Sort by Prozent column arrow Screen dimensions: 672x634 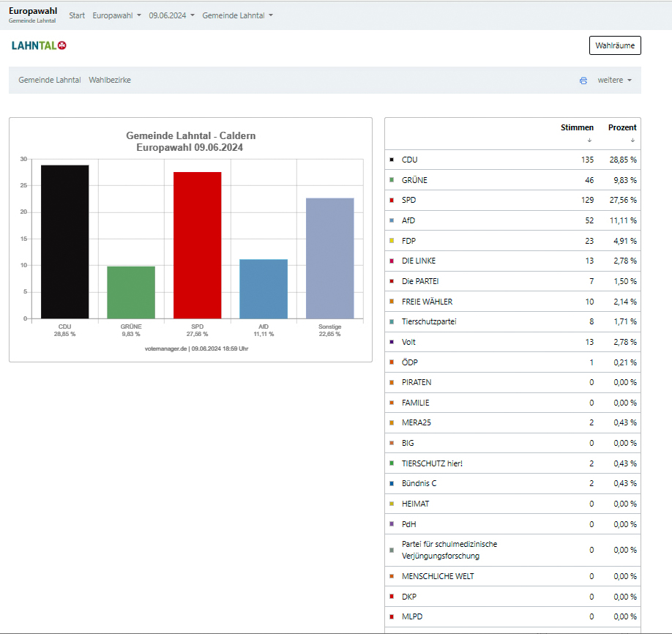click(x=632, y=140)
